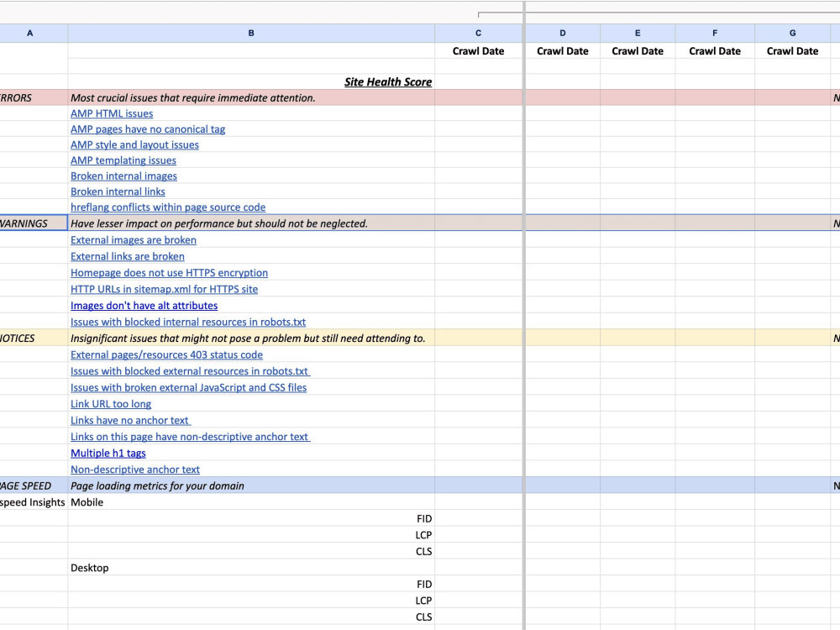This screenshot has width=840, height=630.
Task: Click hreflang conflicts within page source code
Action: (168, 207)
